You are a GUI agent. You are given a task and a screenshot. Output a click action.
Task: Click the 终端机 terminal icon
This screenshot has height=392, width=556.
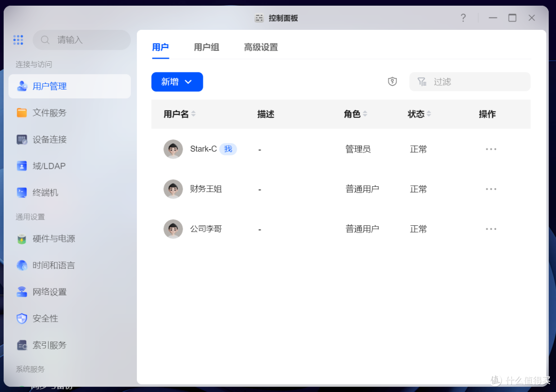point(22,192)
